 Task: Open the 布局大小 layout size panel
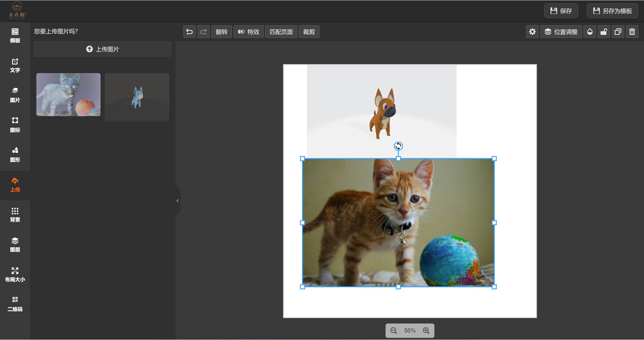click(x=15, y=275)
